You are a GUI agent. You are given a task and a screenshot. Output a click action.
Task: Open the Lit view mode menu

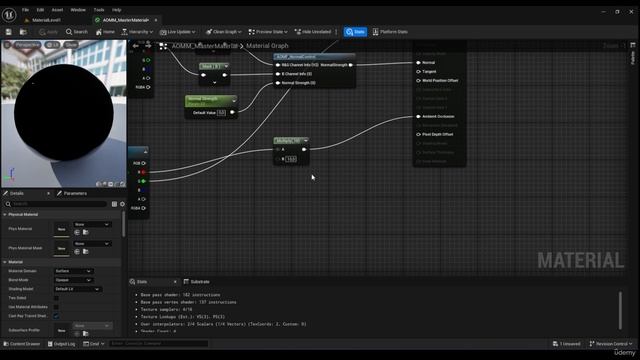[x=52, y=44]
